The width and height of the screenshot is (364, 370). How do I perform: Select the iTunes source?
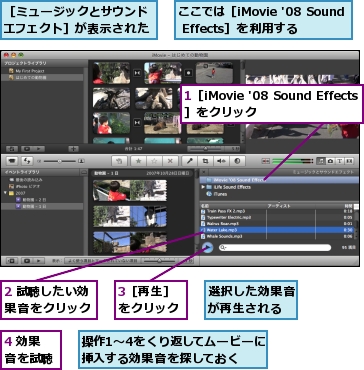279,194
